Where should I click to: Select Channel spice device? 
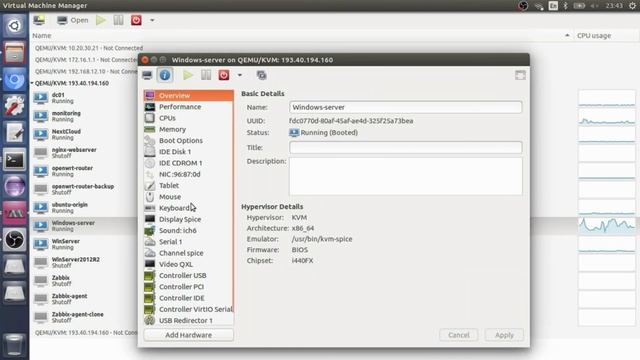pyautogui.click(x=189, y=253)
